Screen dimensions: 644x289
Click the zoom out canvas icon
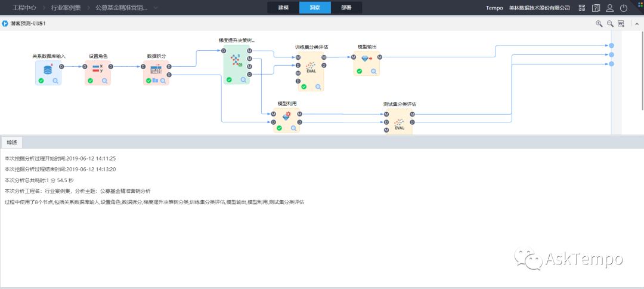click(x=611, y=24)
